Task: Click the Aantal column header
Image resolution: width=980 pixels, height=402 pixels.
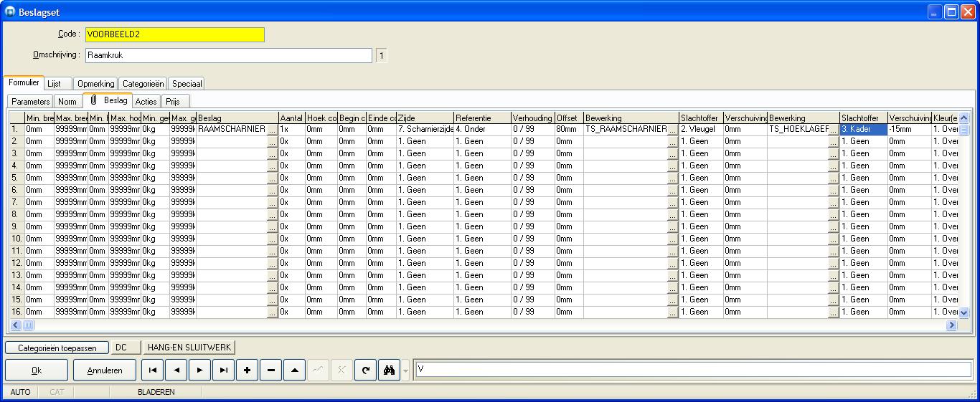Action: tap(291, 118)
